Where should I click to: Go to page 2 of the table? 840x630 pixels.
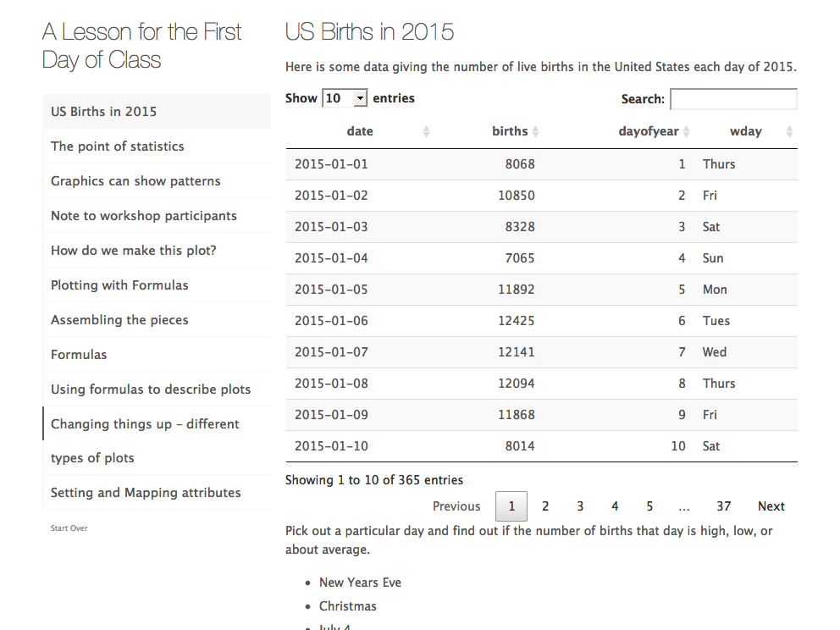click(x=545, y=506)
